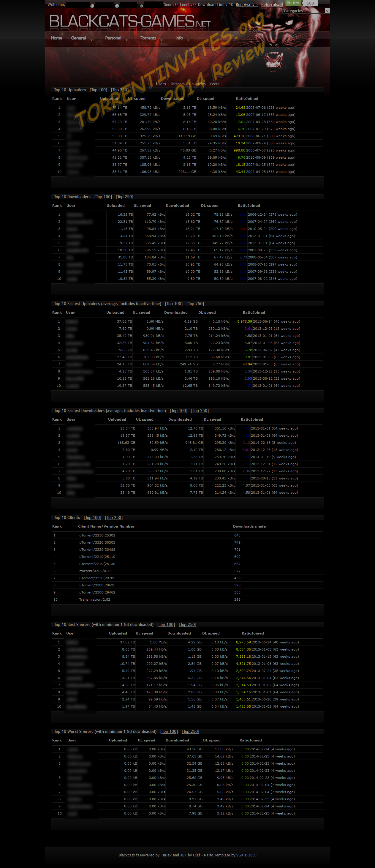Click the 509 Flattr counter
This screenshot has height=868, width=375.
310,3
